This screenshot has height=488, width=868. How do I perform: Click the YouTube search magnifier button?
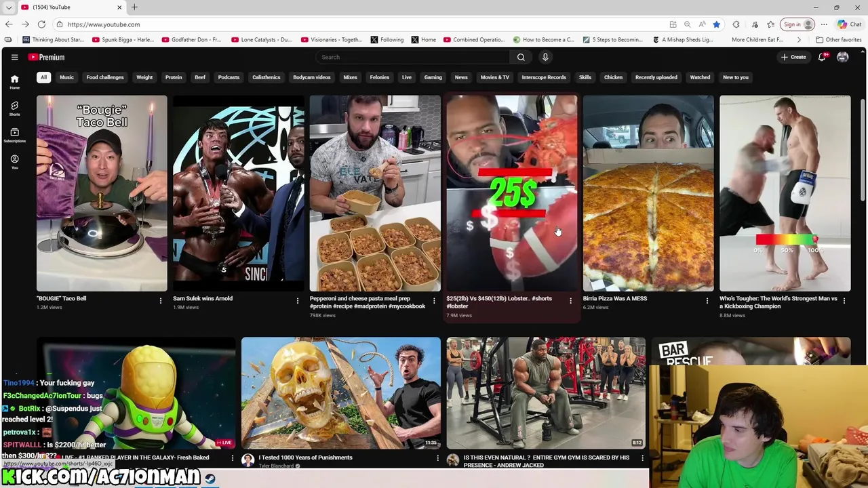click(x=521, y=57)
